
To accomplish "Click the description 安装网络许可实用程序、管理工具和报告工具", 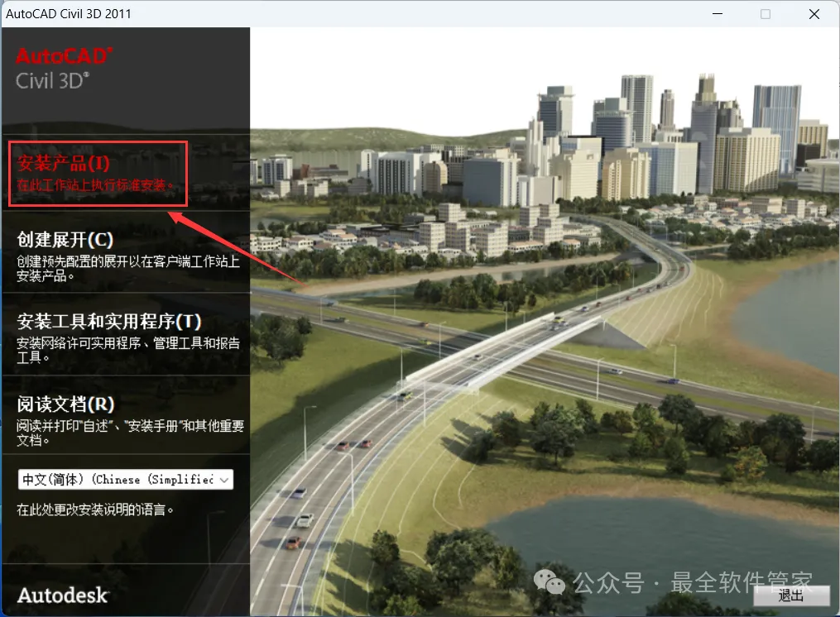I will click(x=128, y=350).
